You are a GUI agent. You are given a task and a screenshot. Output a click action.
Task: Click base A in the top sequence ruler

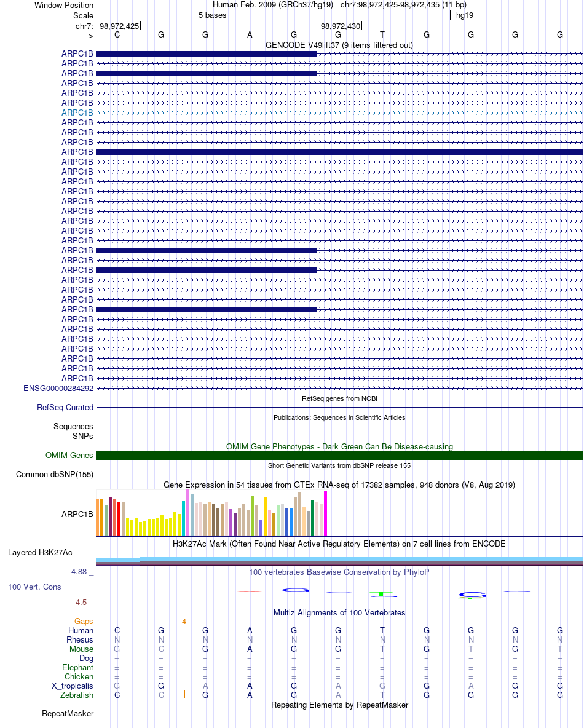point(250,35)
